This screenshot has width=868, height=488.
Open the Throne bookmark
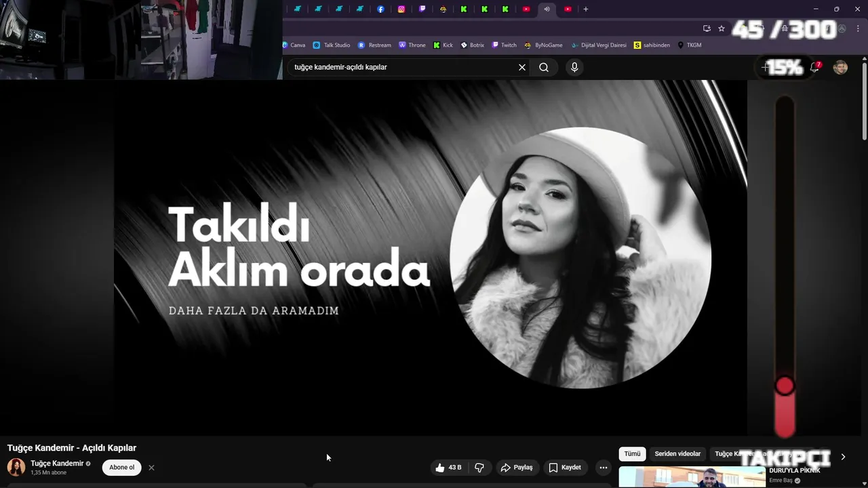(x=412, y=45)
